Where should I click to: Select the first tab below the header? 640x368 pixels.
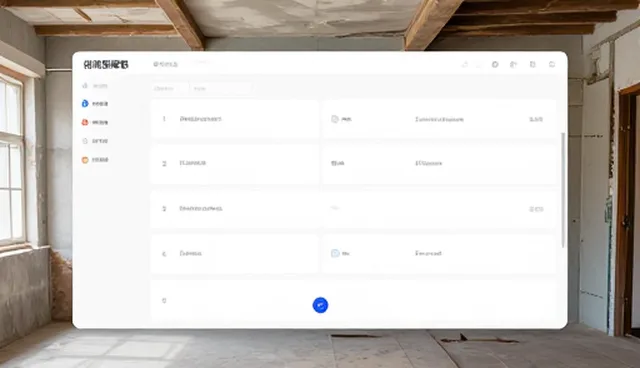click(164, 89)
